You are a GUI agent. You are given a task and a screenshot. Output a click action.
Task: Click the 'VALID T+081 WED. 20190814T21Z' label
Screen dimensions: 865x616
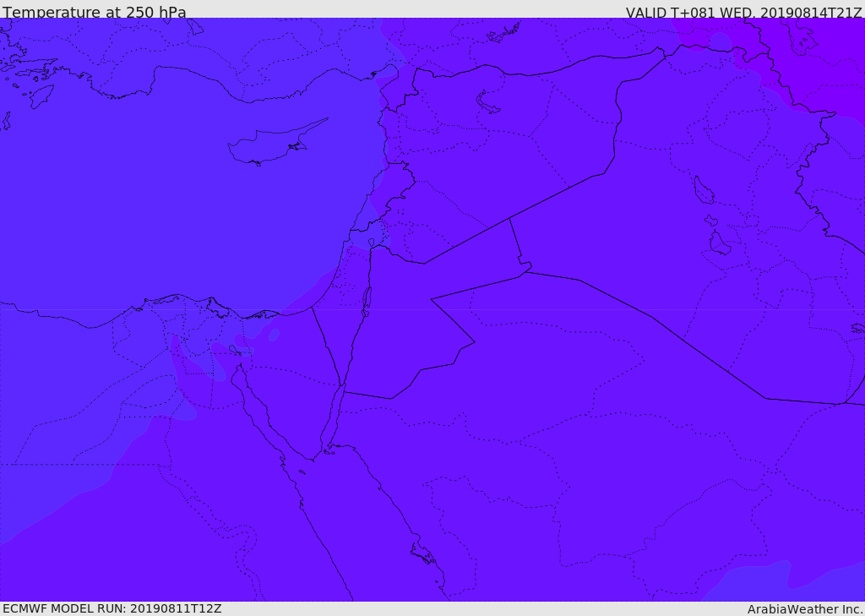point(743,12)
